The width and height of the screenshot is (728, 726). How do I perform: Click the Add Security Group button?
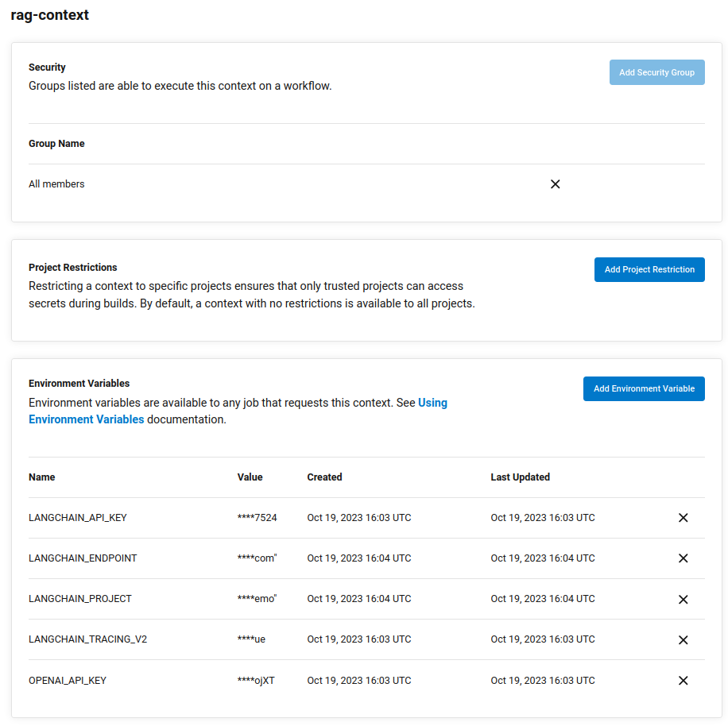pos(656,72)
